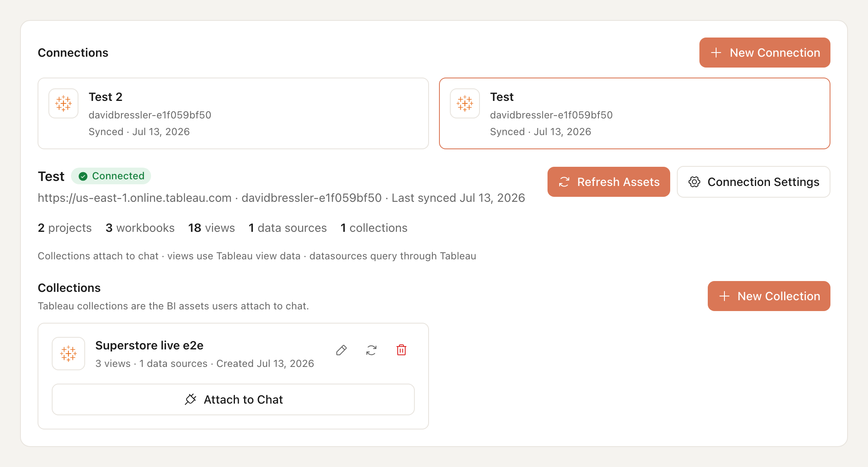Refresh Assets for Test connection

609,182
